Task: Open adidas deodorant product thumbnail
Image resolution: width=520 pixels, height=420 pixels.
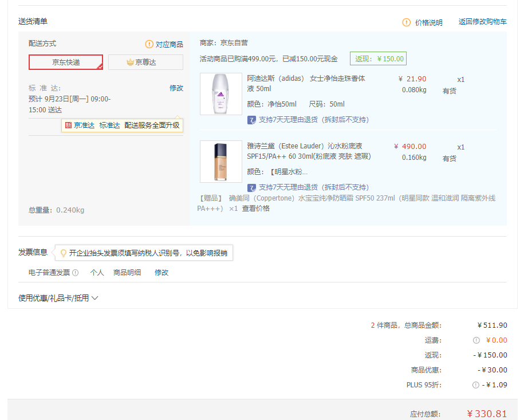Action: pyautogui.click(x=221, y=94)
